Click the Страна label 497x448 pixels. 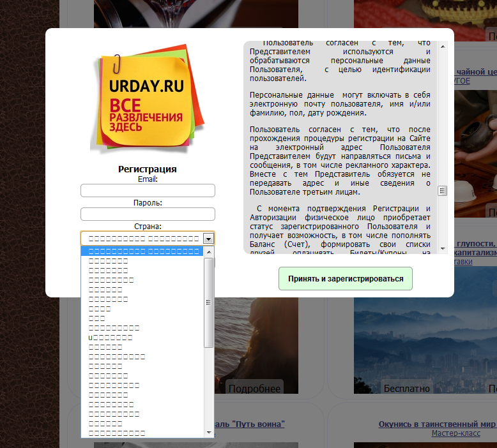148,227
